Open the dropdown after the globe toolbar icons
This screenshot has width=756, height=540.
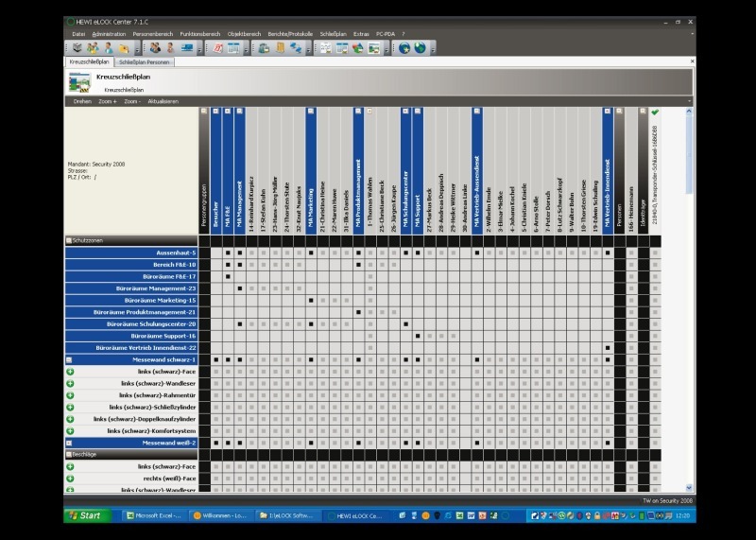coord(433,49)
